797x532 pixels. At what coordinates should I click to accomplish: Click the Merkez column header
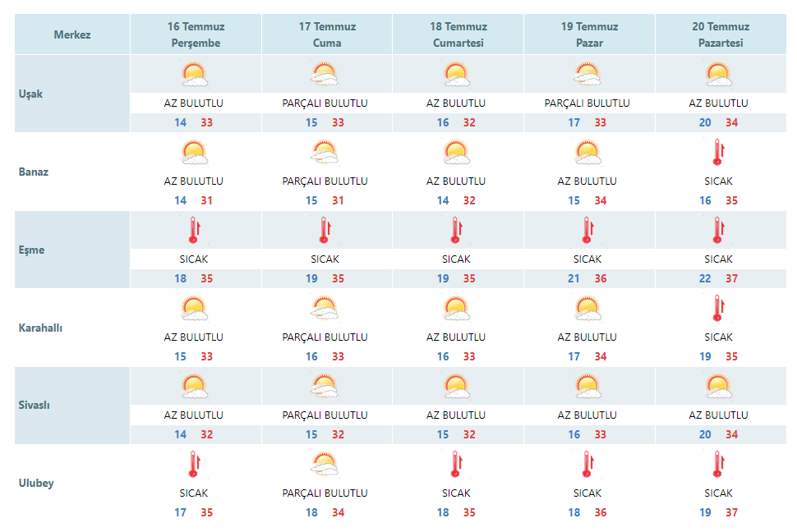pos(72,34)
